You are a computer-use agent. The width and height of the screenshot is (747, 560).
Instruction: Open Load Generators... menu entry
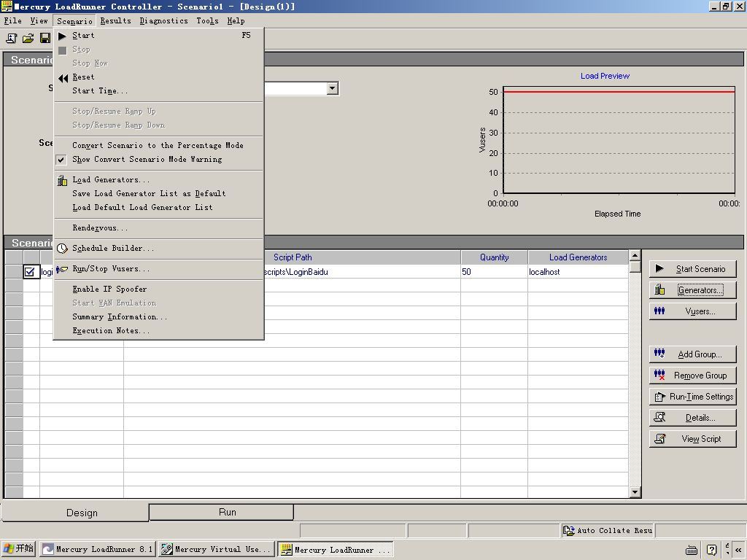coord(158,180)
